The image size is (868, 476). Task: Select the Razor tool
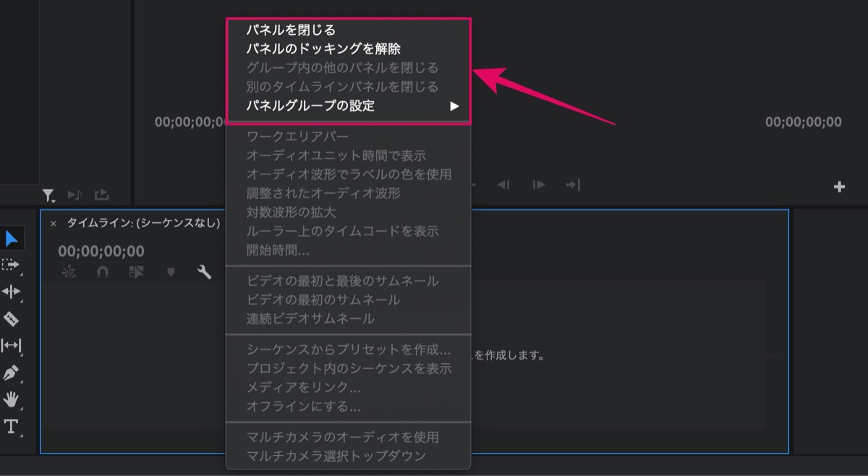point(11,318)
